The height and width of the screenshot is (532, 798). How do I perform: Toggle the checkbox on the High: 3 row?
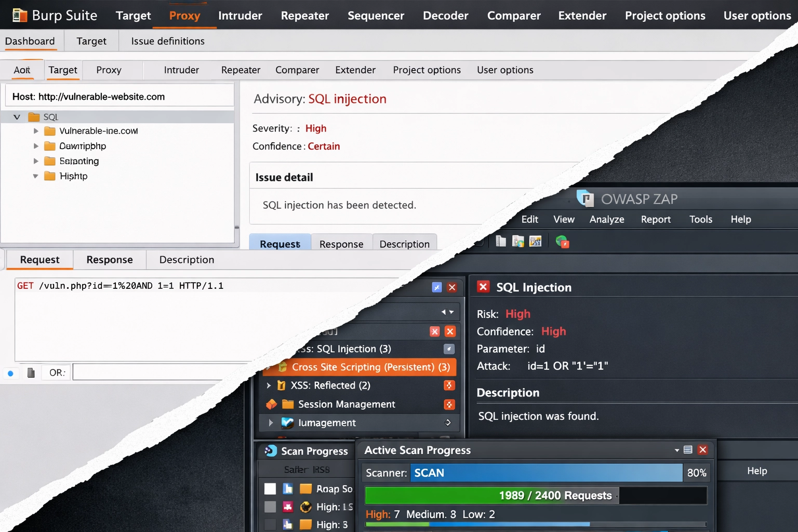pyautogui.click(x=270, y=524)
